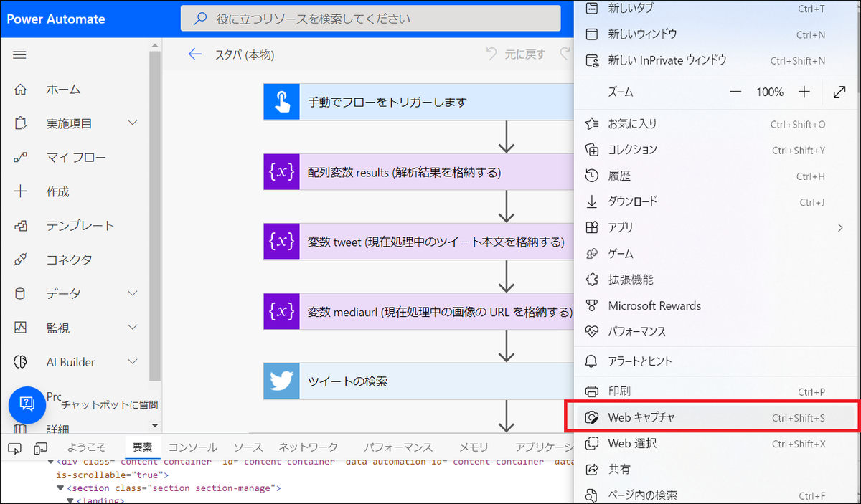This screenshot has height=504, width=861.
Task: Open My flows icon in sidebar
Action: [20, 157]
